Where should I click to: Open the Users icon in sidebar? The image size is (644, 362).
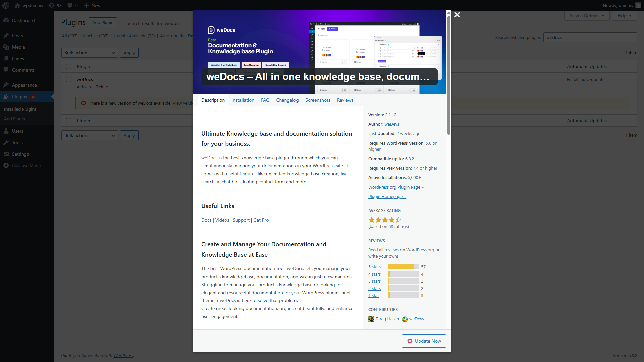[x=6, y=131]
